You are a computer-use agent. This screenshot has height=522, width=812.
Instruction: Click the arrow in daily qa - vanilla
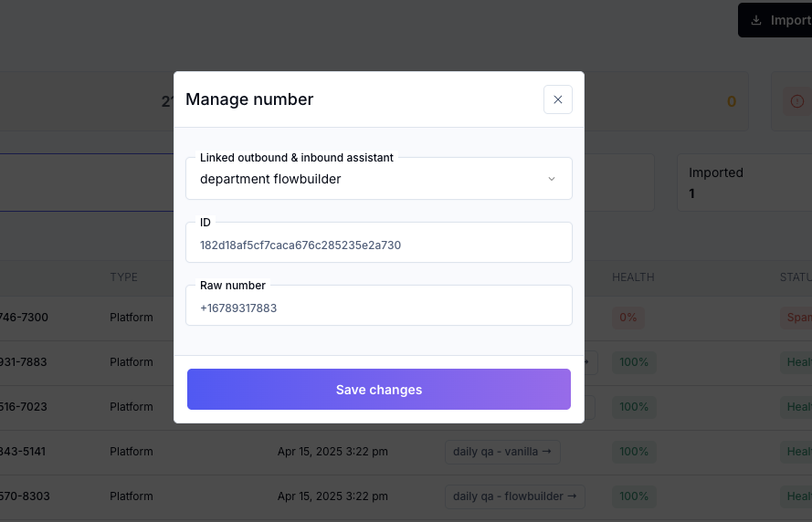[x=547, y=452]
